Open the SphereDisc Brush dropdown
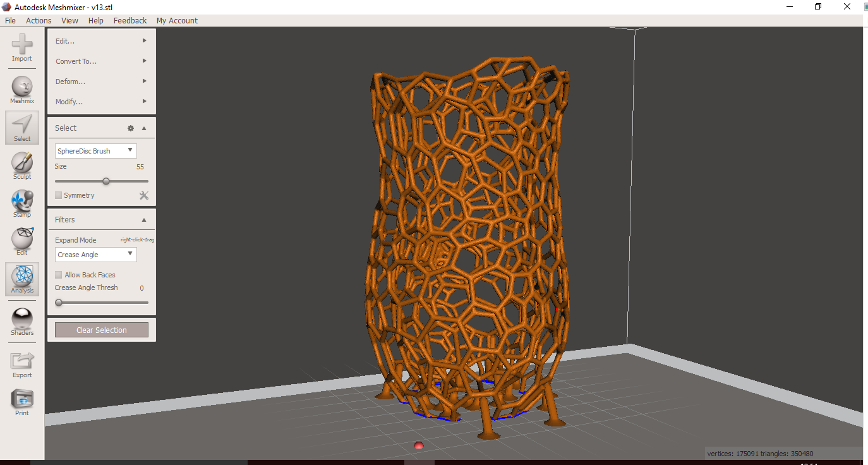Image resolution: width=868 pixels, height=465 pixels. tap(96, 151)
